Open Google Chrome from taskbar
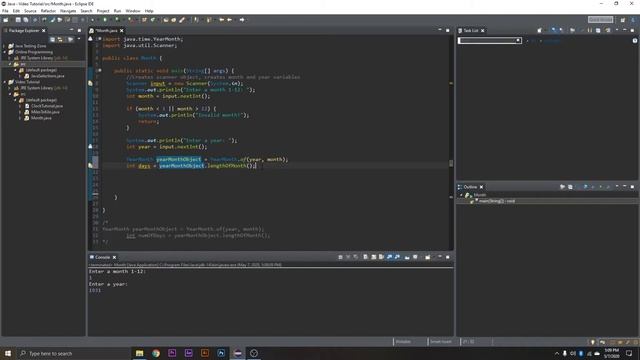 pyautogui.click(x=156, y=353)
